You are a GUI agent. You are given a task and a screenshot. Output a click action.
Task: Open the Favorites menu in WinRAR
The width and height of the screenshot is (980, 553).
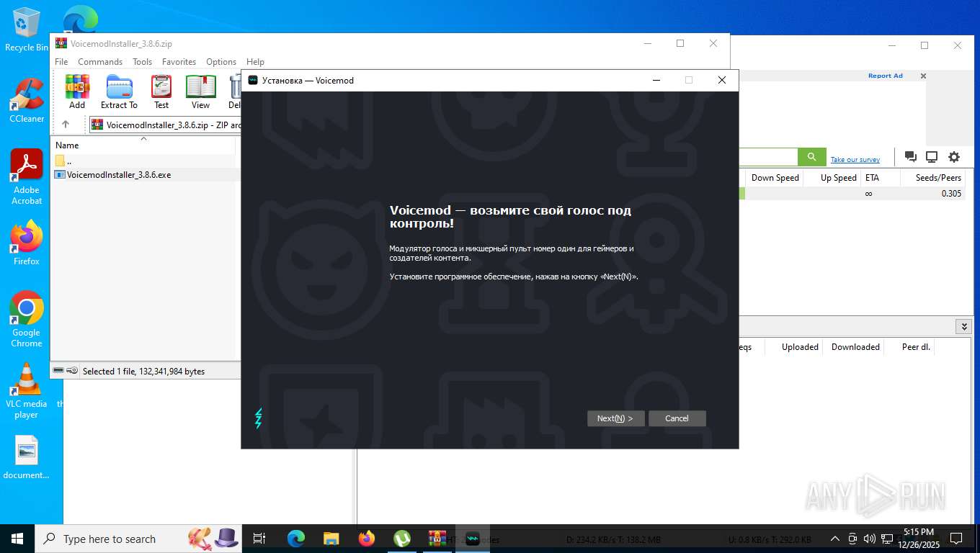click(179, 62)
